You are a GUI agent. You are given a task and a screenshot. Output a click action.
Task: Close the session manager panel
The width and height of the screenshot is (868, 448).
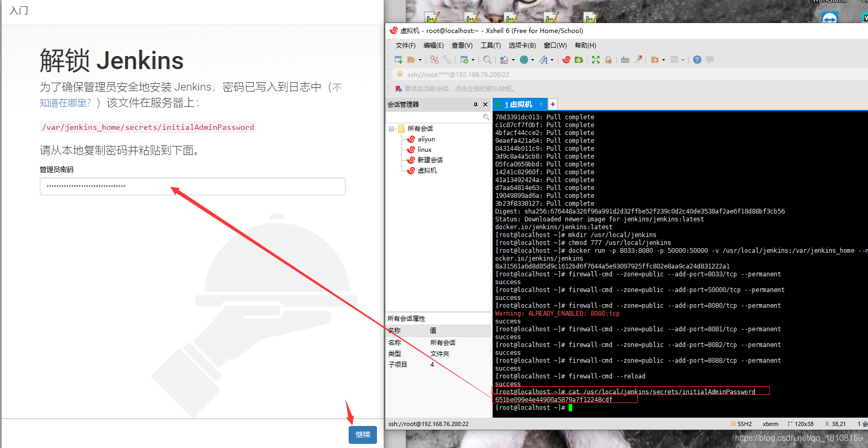[x=485, y=105]
